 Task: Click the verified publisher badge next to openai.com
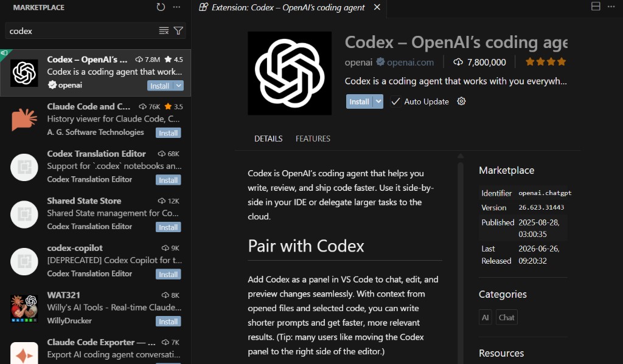coord(380,62)
